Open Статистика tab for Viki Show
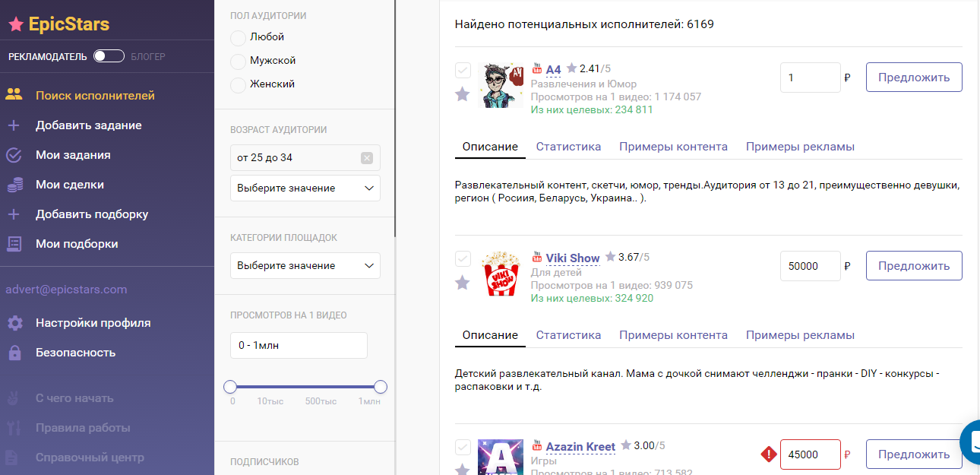Viewport: 980px width, 475px height. click(568, 335)
